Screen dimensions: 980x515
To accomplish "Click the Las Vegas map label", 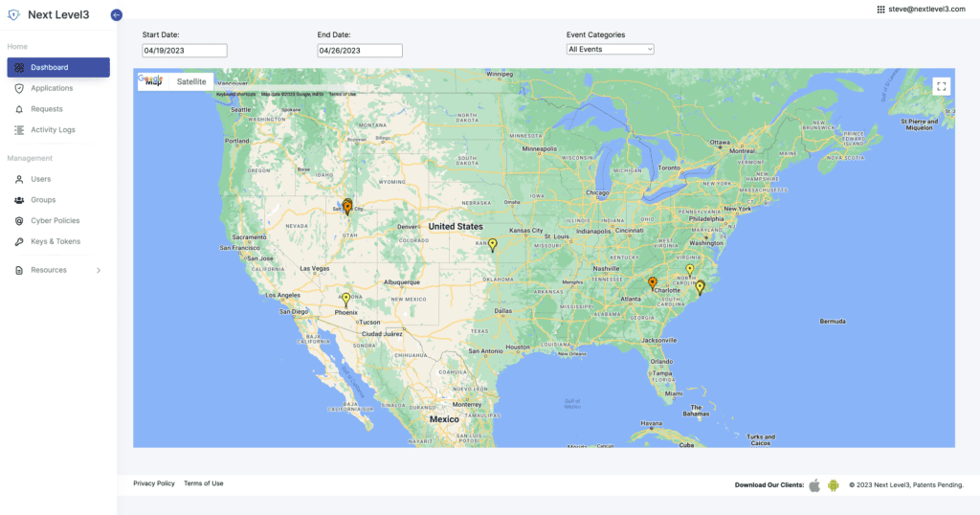I will [x=314, y=269].
